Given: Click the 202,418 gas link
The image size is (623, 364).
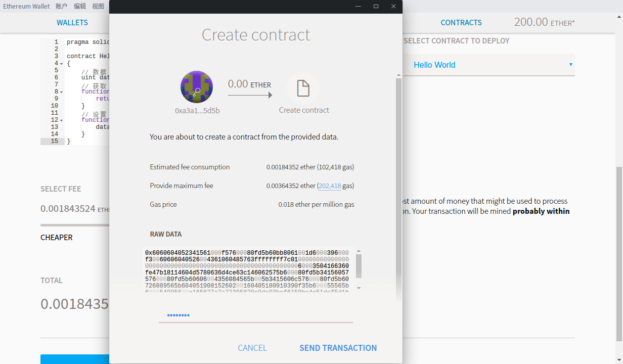Looking at the screenshot, I should 330,186.
